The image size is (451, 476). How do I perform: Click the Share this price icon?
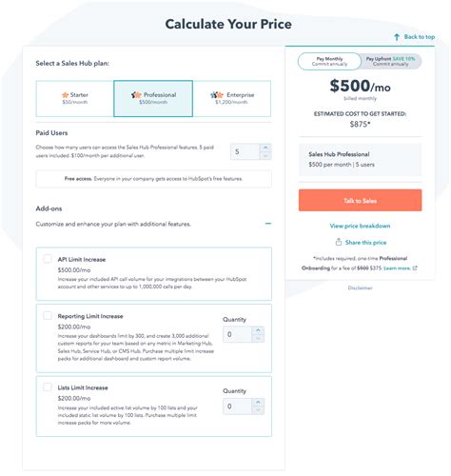point(339,242)
